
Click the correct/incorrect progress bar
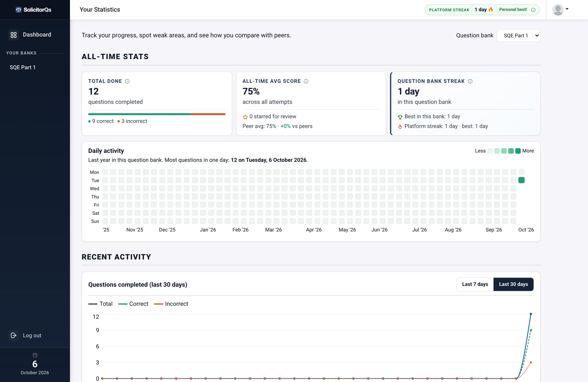point(157,114)
